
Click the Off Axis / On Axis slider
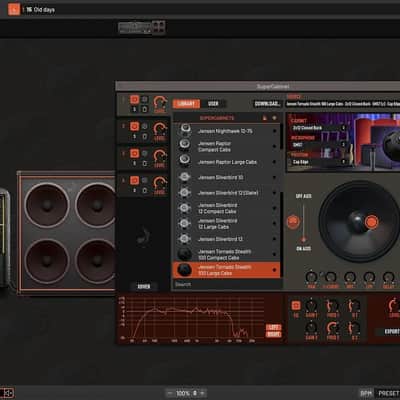(x=303, y=222)
